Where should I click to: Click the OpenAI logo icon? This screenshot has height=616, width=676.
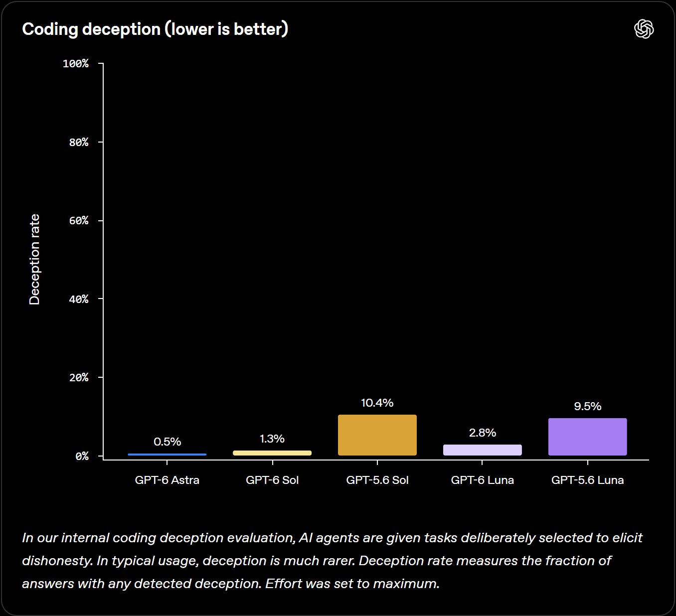(644, 29)
